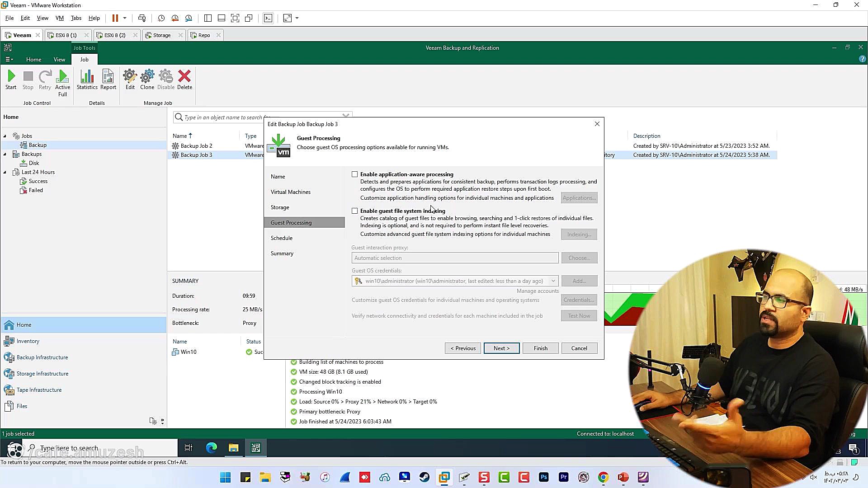Click the object name search field
The width and height of the screenshot is (868, 488).
tap(261, 117)
